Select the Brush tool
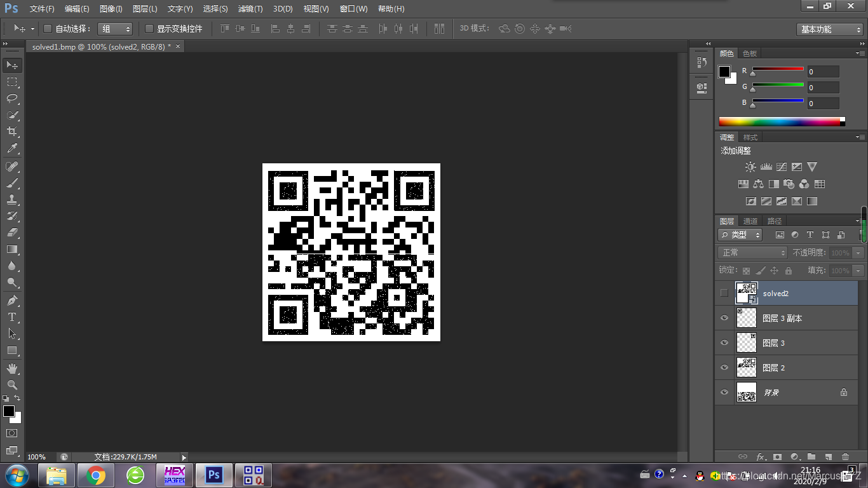 [12, 183]
